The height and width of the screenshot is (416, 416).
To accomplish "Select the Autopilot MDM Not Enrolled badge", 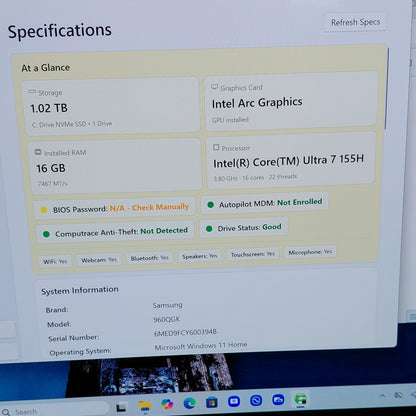I will point(265,203).
